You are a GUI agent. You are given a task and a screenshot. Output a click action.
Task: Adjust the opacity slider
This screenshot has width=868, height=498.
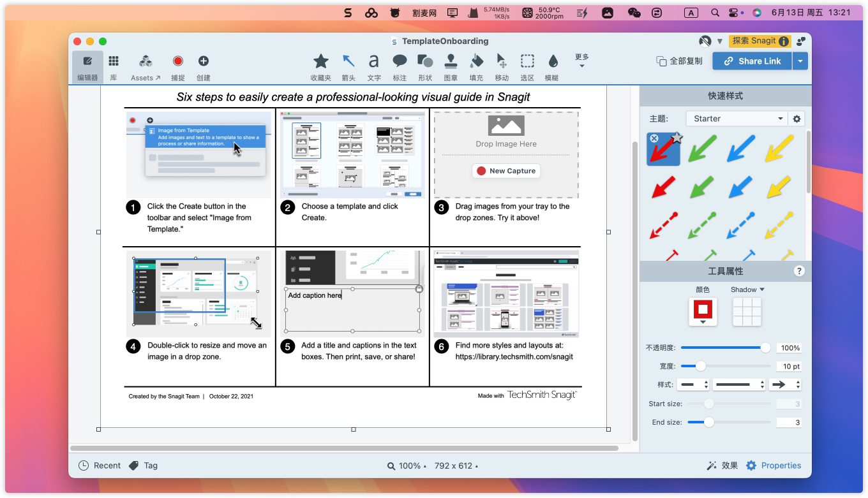click(726, 348)
